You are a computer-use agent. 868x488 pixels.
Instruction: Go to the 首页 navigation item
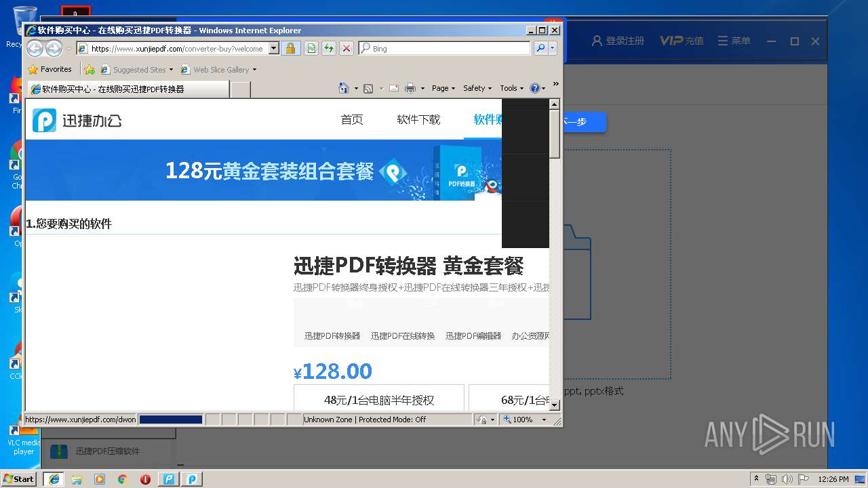[x=352, y=119]
